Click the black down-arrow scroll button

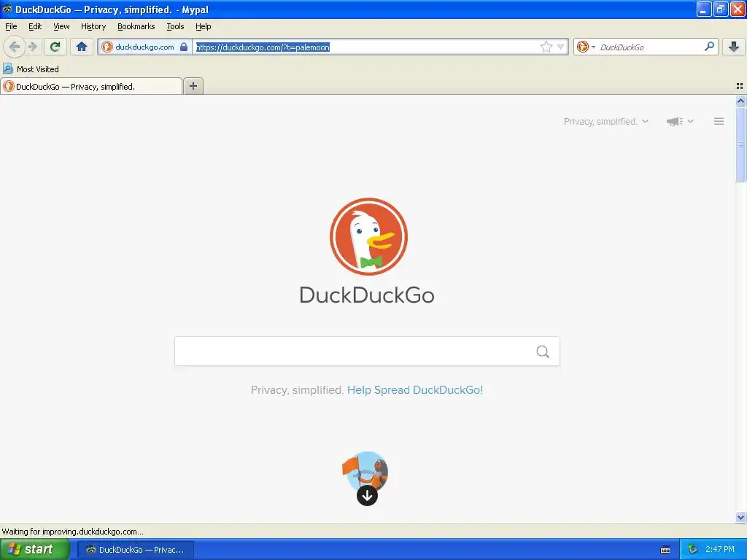click(x=367, y=496)
